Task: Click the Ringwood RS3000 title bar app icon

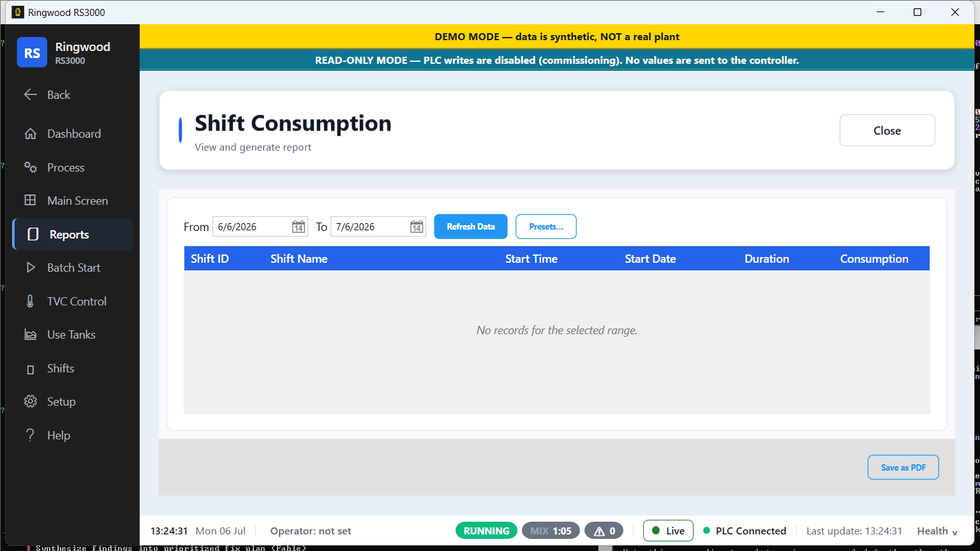Action: (x=18, y=12)
